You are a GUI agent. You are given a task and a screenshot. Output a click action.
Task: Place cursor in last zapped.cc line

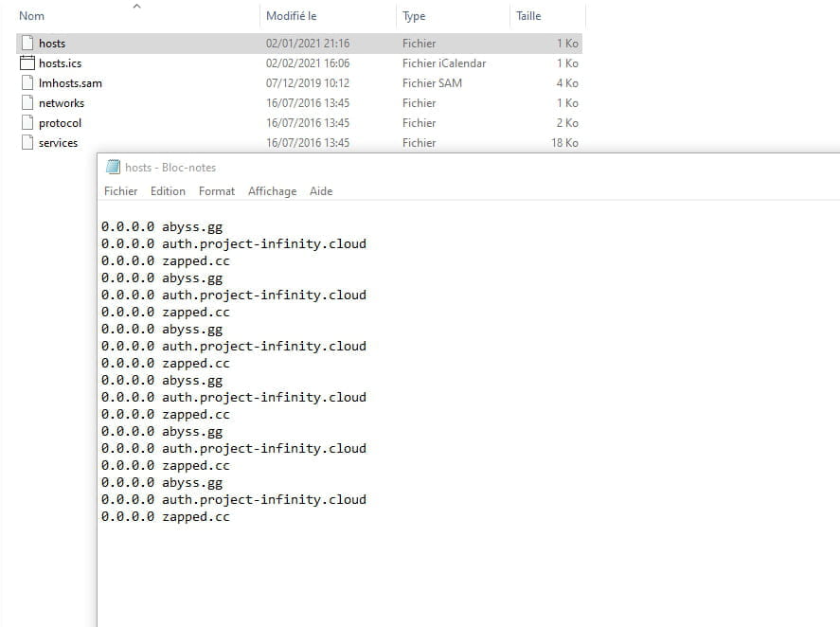[165, 516]
